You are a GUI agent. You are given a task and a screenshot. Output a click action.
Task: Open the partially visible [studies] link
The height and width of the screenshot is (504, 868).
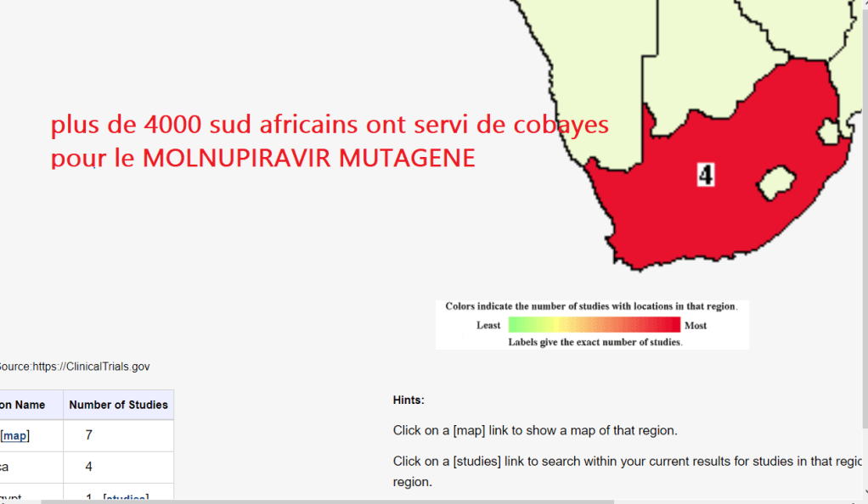point(126,497)
